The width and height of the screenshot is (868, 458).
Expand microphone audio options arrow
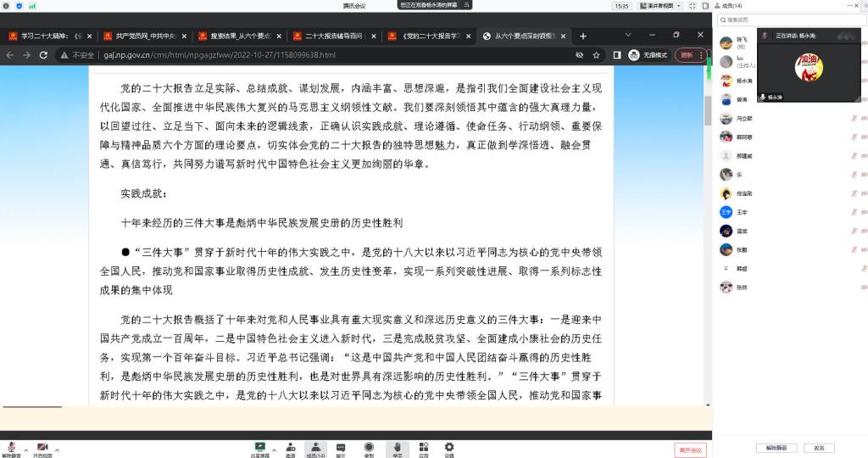click(x=25, y=450)
